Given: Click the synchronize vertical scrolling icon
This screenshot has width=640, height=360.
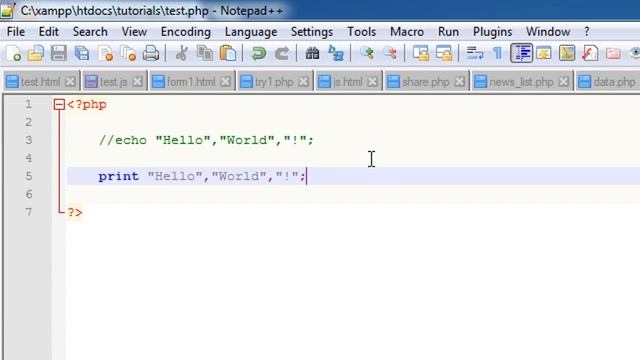Looking at the screenshot, I should 420,53.
